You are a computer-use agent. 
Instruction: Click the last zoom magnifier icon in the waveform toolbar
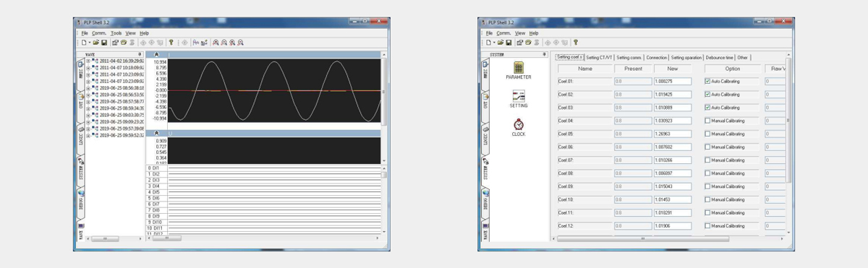(x=241, y=43)
